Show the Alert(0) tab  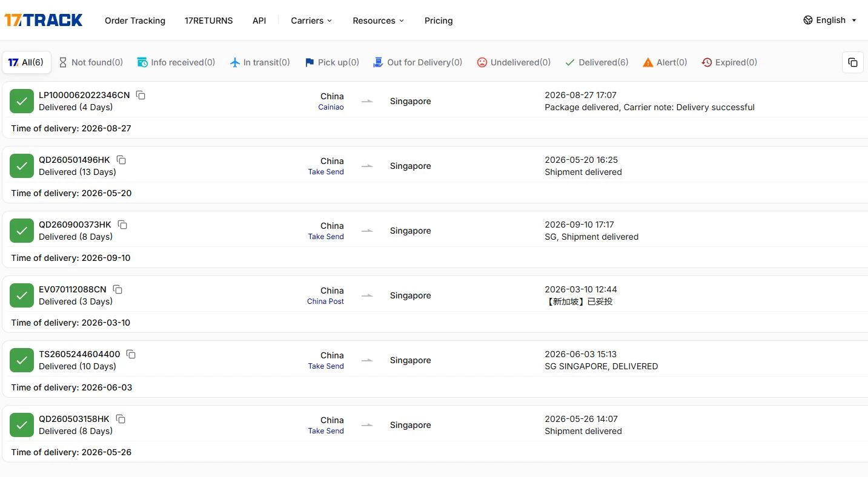point(665,62)
